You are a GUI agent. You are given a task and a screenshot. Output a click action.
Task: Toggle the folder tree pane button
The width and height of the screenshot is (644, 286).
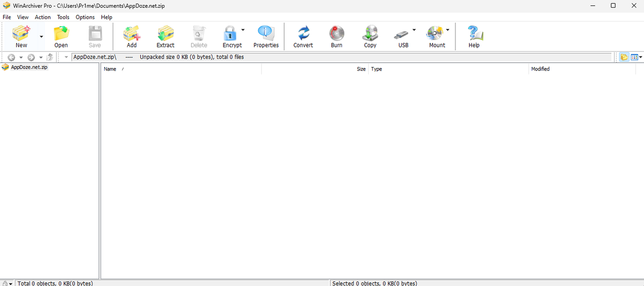624,57
